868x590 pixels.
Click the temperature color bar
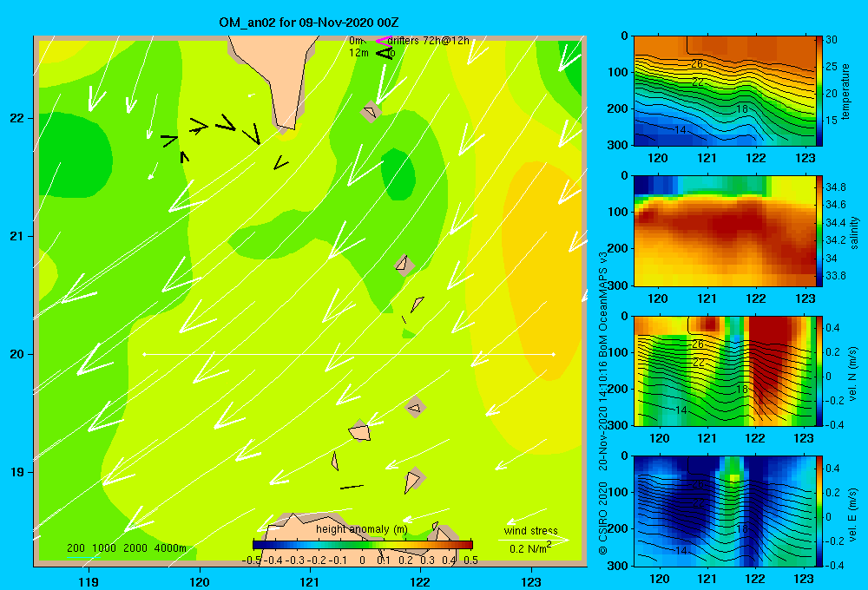(819, 91)
